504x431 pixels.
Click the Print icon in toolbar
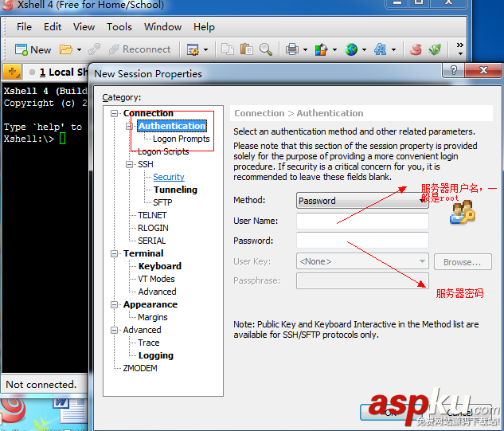coord(292,49)
